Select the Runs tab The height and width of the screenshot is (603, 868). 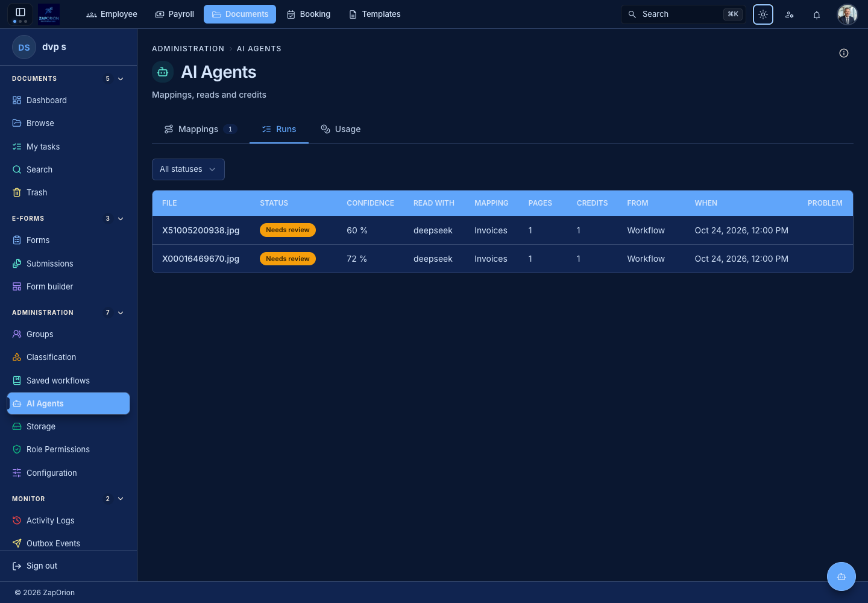coord(279,129)
